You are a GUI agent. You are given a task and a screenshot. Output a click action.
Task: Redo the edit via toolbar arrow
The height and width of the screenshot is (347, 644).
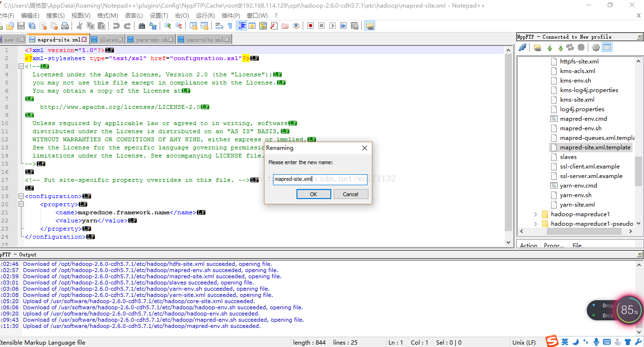[x=127, y=26]
